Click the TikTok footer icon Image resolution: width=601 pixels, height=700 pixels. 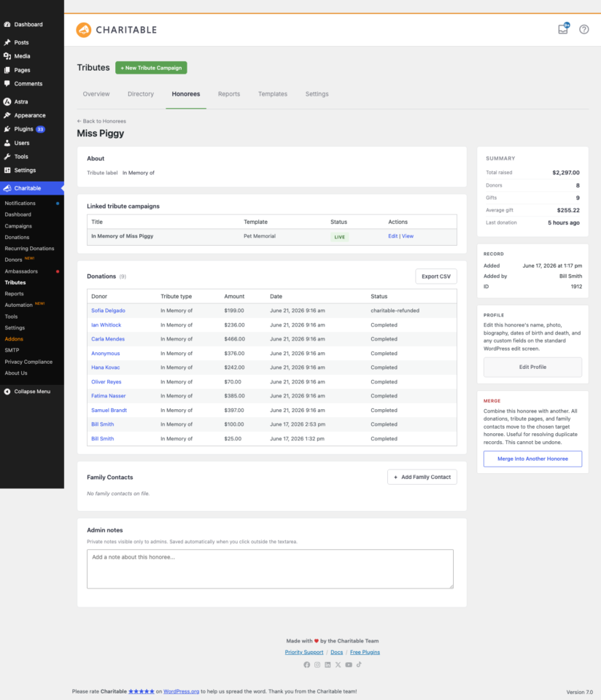(x=359, y=665)
